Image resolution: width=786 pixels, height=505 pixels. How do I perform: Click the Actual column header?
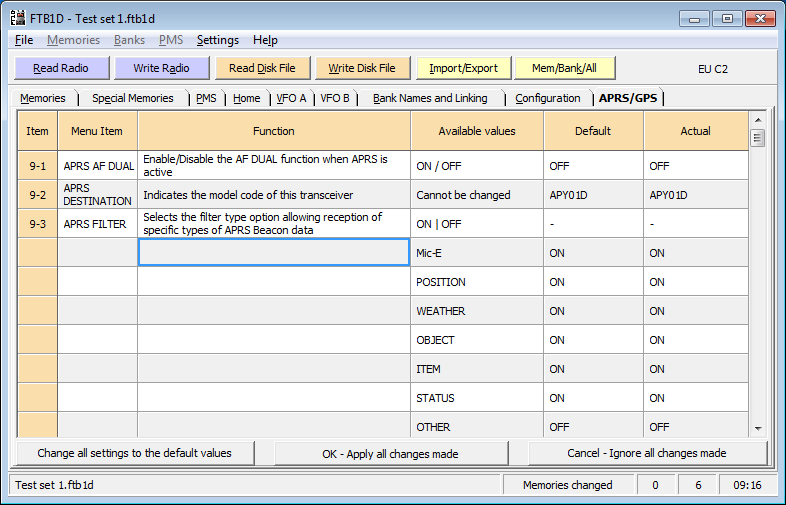click(696, 131)
